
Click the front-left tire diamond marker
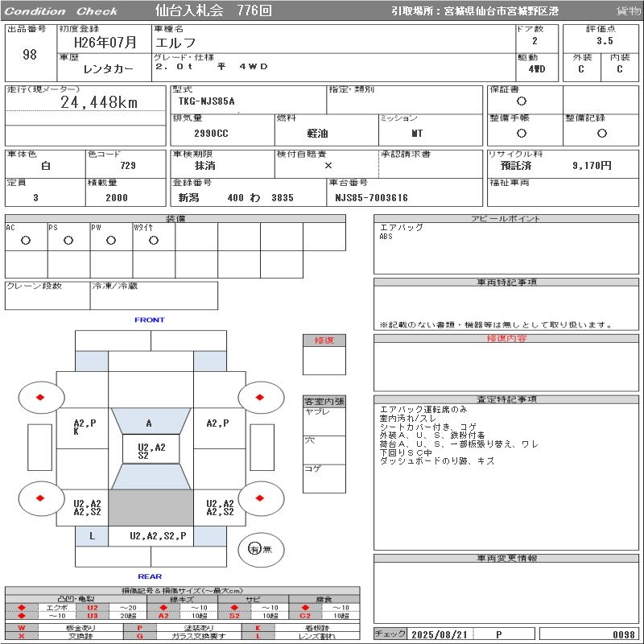pos(40,397)
